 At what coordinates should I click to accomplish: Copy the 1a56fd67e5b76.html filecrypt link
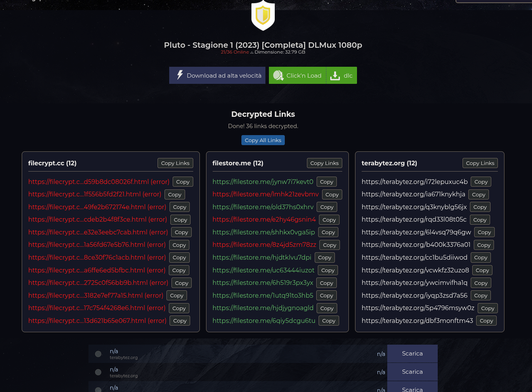pyautogui.click(x=179, y=245)
